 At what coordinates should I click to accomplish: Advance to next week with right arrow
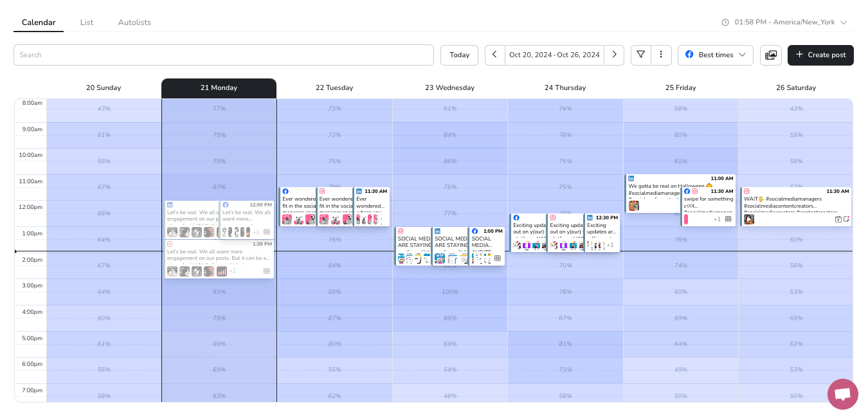[x=614, y=55]
